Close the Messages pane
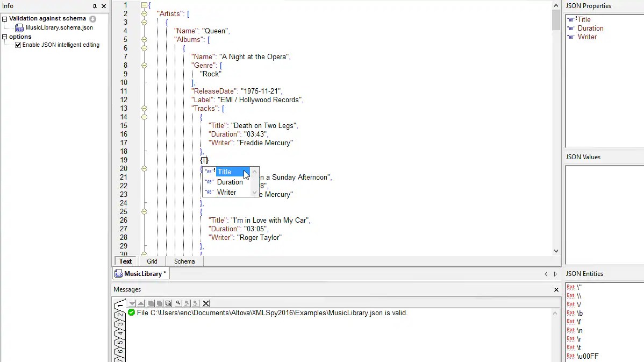Screen dimensions: 644x362 pos(556,289)
